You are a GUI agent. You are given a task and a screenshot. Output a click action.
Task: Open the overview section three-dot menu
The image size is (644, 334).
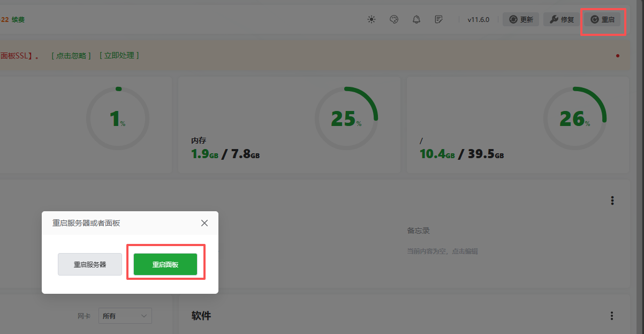pyautogui.click(x=612, y=200)
